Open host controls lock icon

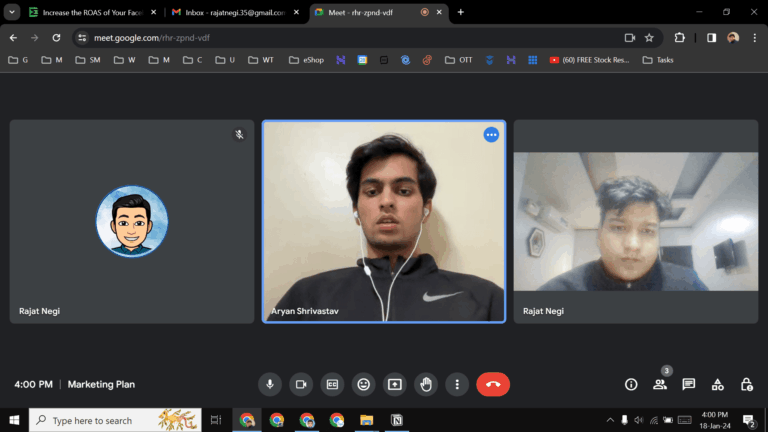point(746,384)
